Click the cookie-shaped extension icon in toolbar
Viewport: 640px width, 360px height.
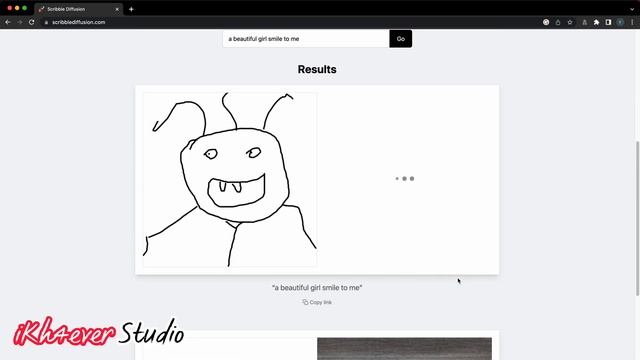click(546, 22)
